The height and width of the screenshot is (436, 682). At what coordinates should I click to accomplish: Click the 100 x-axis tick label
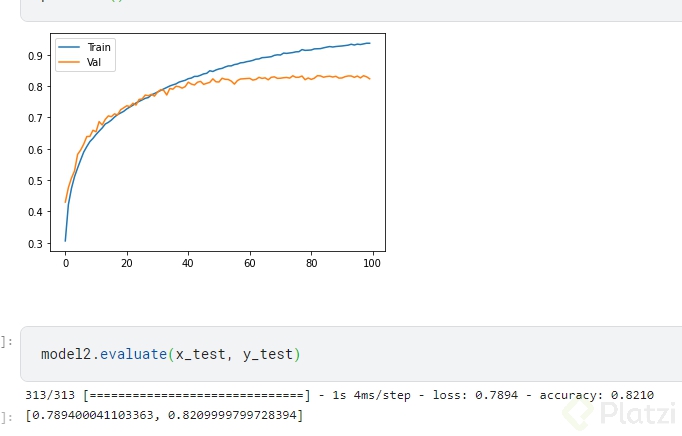point(370,264)
